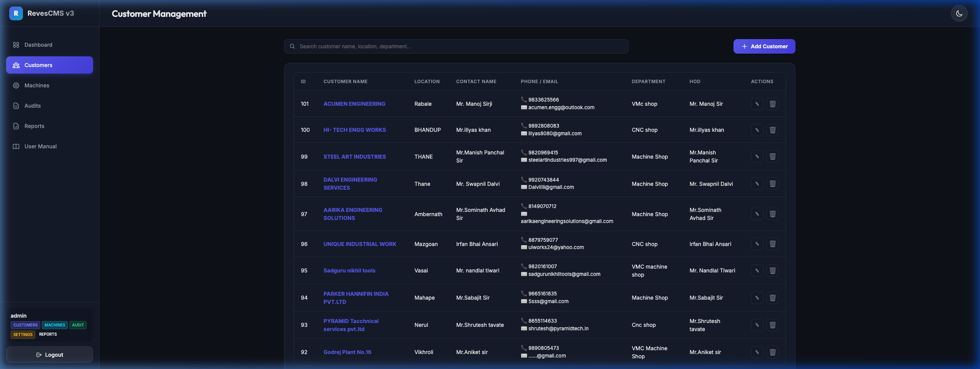Viewport: 980px width, 369px height.
Task: Delete PARKER HANNIFIN INDIA PVT.LTD
Action: click(773, 298)
